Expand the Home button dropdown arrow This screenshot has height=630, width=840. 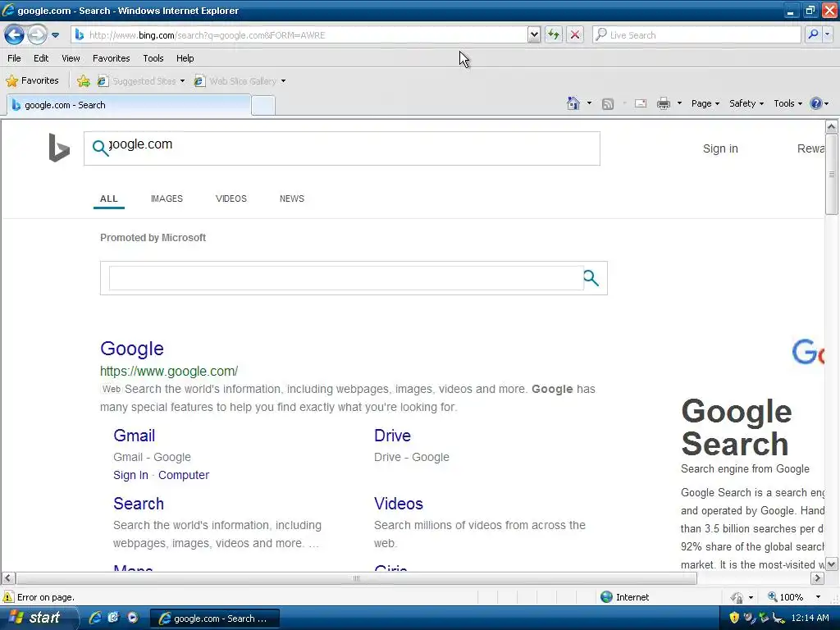[x=589, y=103]
